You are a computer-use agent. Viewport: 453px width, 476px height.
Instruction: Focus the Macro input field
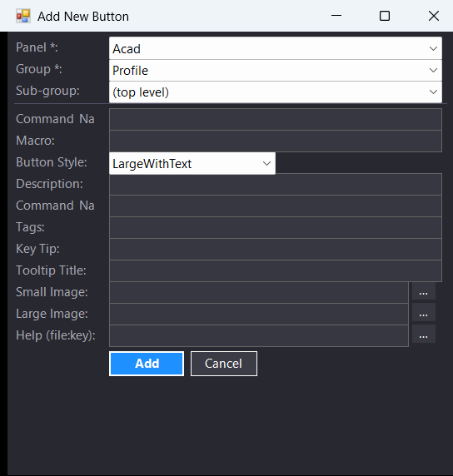[x=276, y=141]
